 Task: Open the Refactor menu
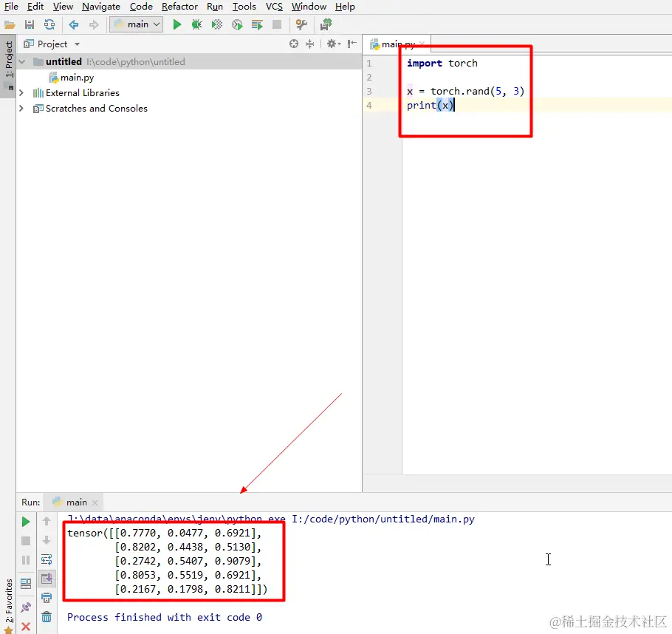tap(179, 7)
